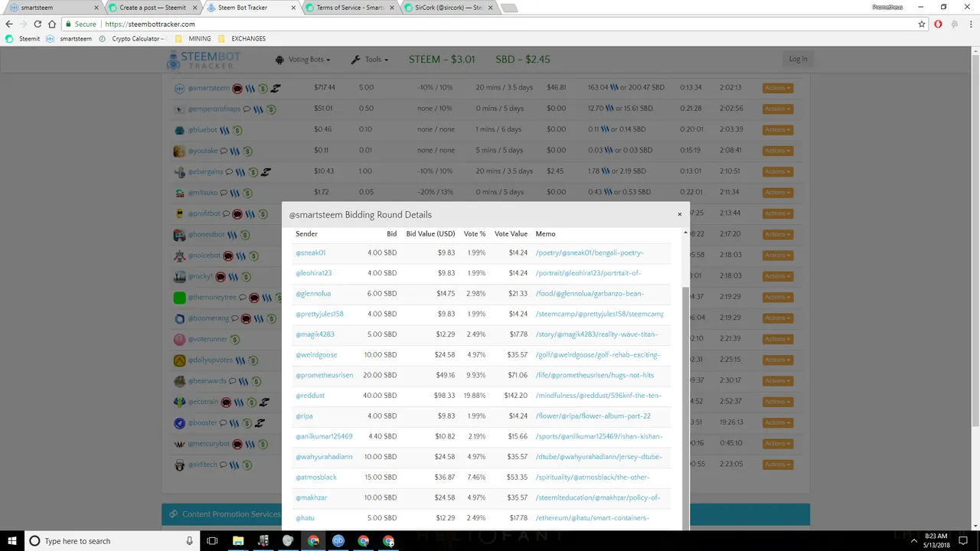Open the Tools dropdown menu

370,60
